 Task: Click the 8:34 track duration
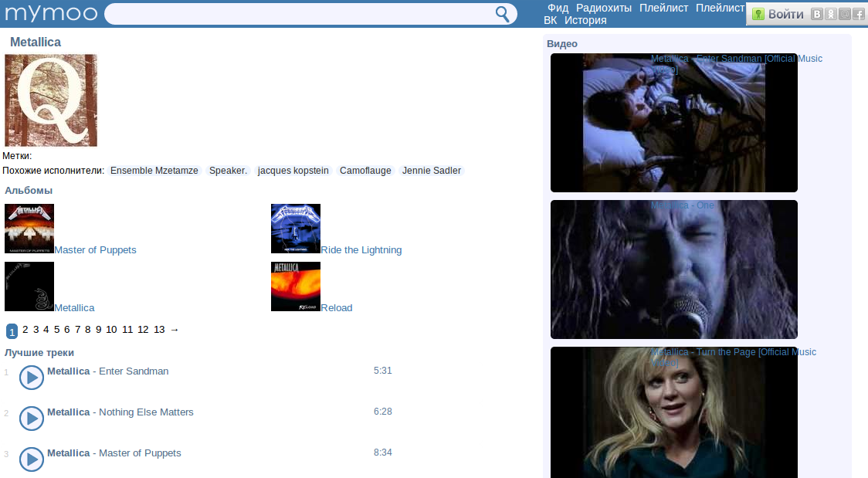tap(382, 453)
